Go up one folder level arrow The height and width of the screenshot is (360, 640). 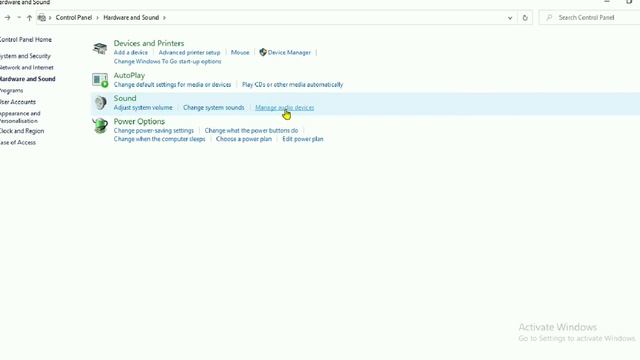pos(29,18)
